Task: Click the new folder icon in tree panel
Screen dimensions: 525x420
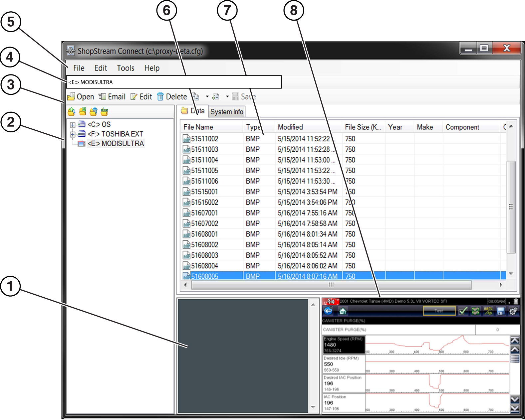Action: [x=82, y=112]
